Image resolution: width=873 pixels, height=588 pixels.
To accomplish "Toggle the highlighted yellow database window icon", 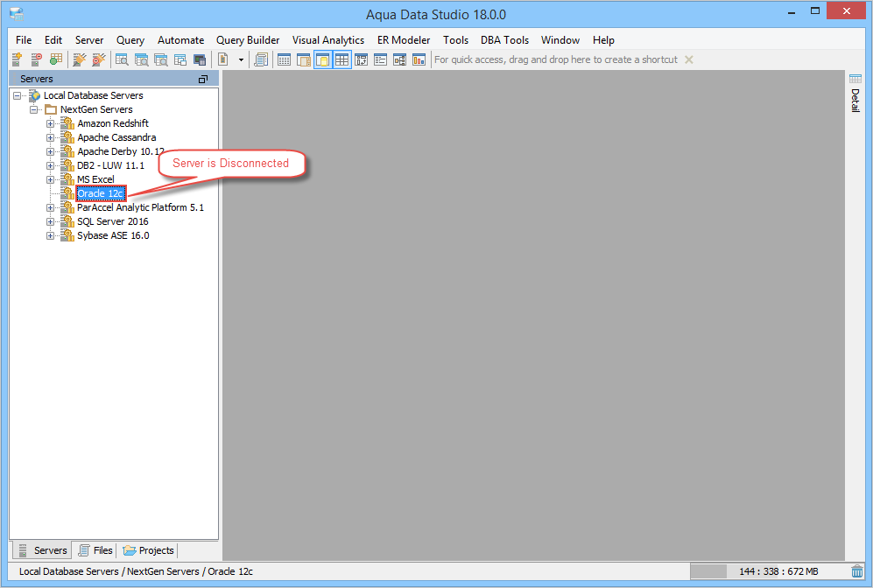I will pos(323,59).
